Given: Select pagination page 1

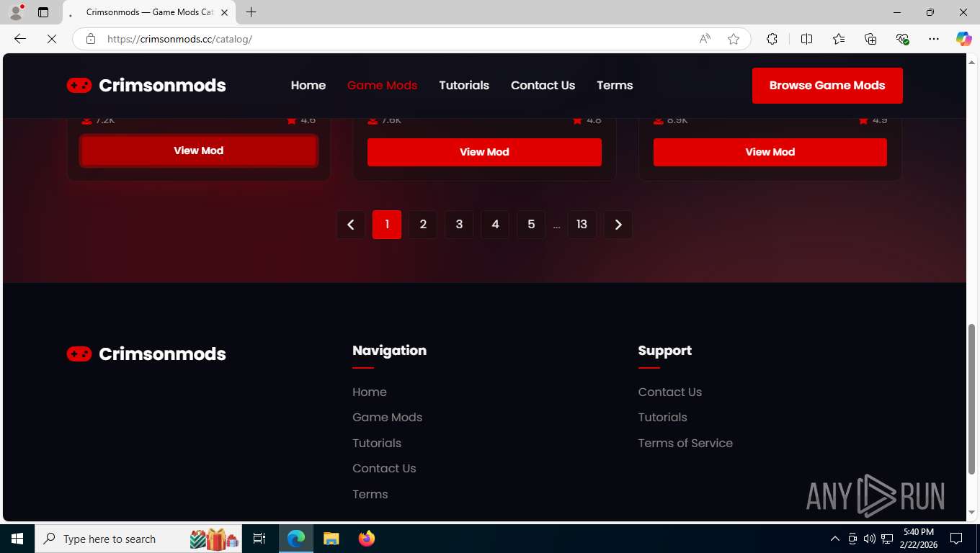Looking at the screenshot, I should point(387,225).
